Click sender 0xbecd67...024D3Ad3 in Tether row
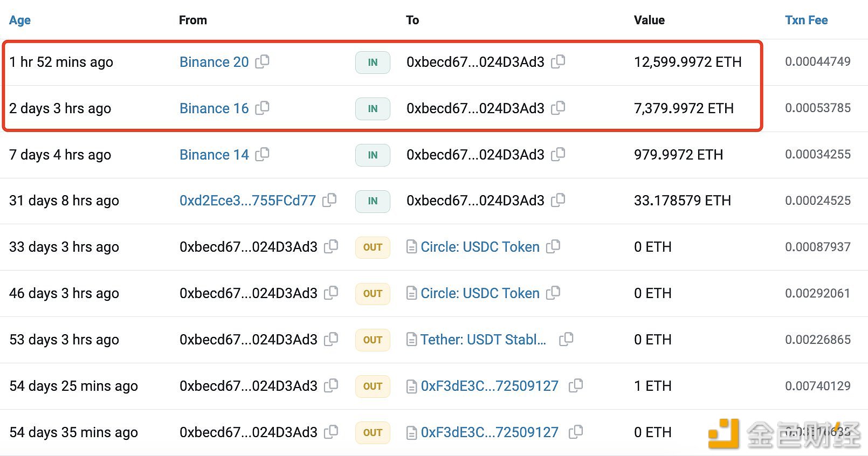The width and height of the screenshot is (868, 456). click(249, 340)
